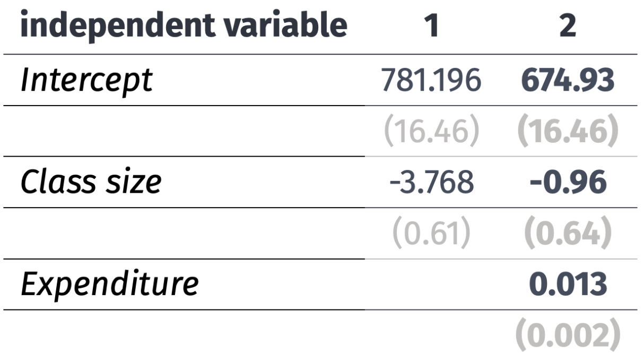Select the 781.196 intercept value
Image resolution: width=644 pixels, height=361 pixels.
tap(432, 81)
